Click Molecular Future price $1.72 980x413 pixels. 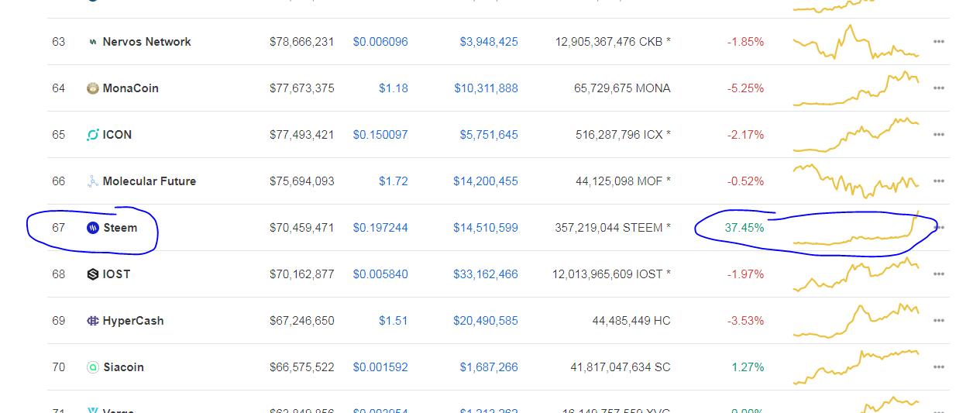point(394,181)
